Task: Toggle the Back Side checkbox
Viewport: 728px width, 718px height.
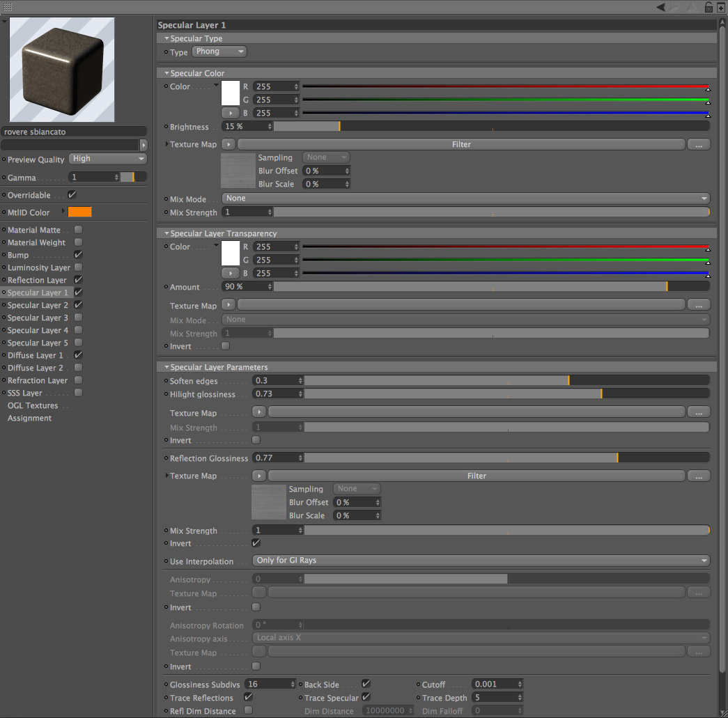Action: (x=366, y=683)
